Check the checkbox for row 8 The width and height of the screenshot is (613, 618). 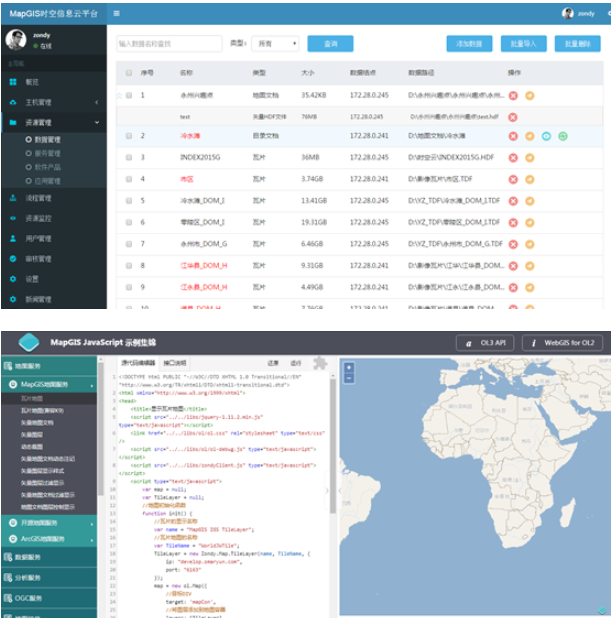pos(129,266)
